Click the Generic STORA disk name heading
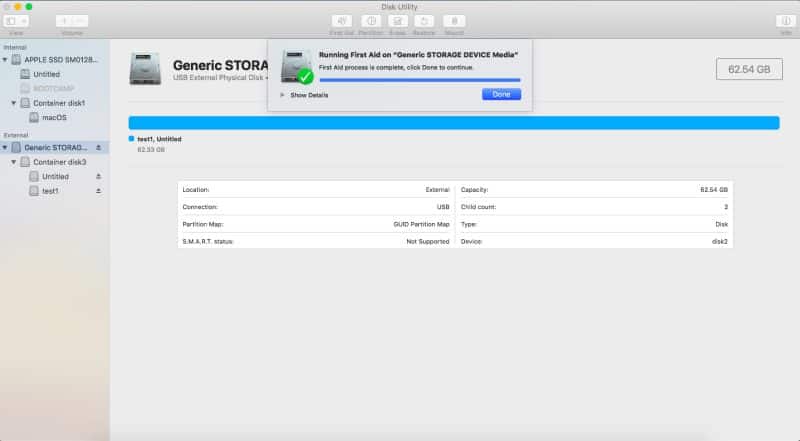Screen dimensions: 800x441 [220, 65]
